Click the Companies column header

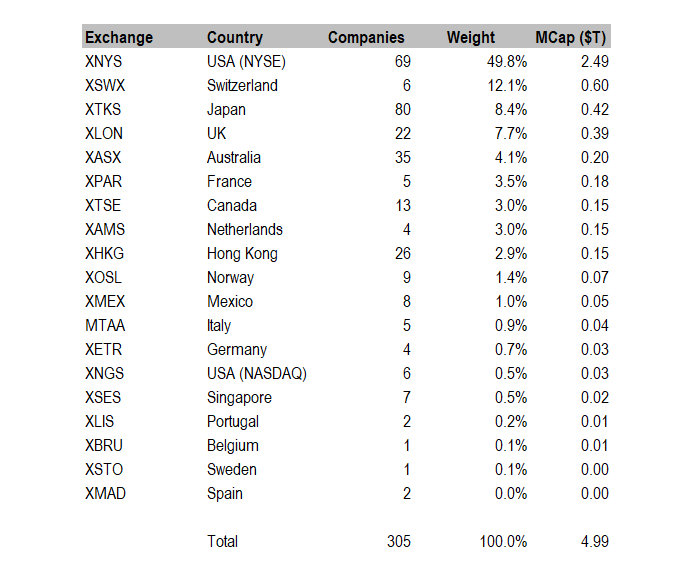pos(366,38)
